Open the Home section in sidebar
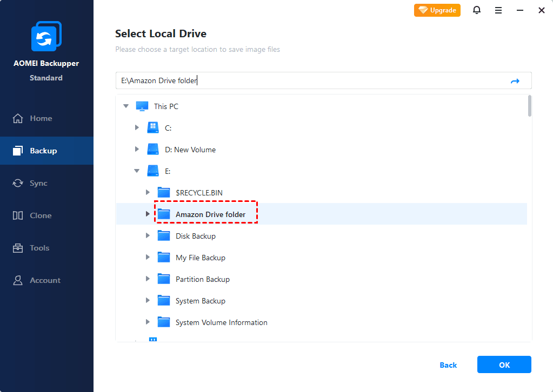Image resolution: width=553 pixels, height=392 pixels. tap(41, 118)
